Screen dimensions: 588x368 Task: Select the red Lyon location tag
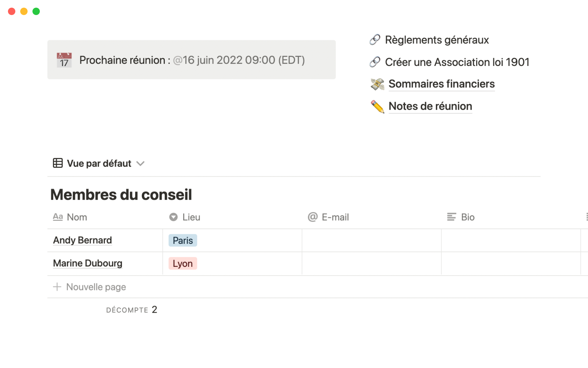coord(183,263)
